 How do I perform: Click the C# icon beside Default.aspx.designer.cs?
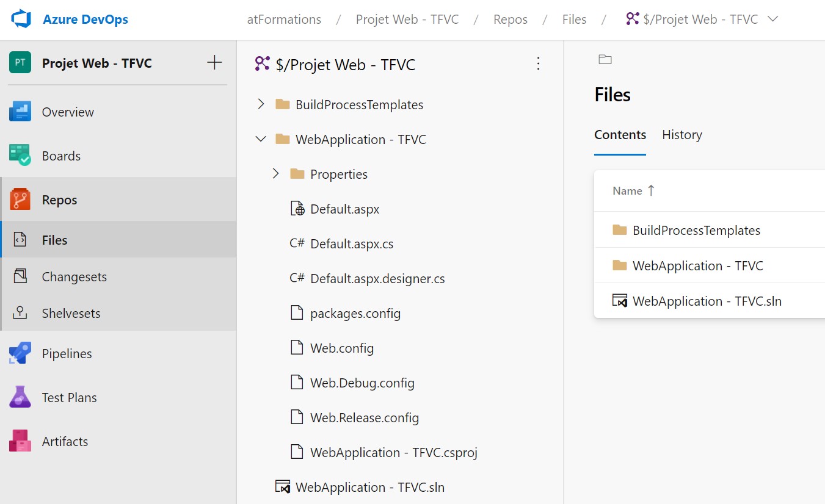[297, 278]
